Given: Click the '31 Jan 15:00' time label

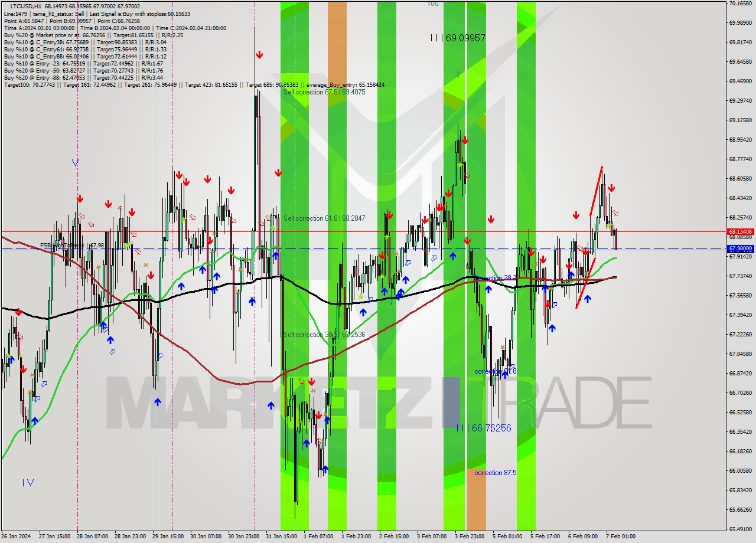Looking at the screenshot, I should click(x=282, y=537).
